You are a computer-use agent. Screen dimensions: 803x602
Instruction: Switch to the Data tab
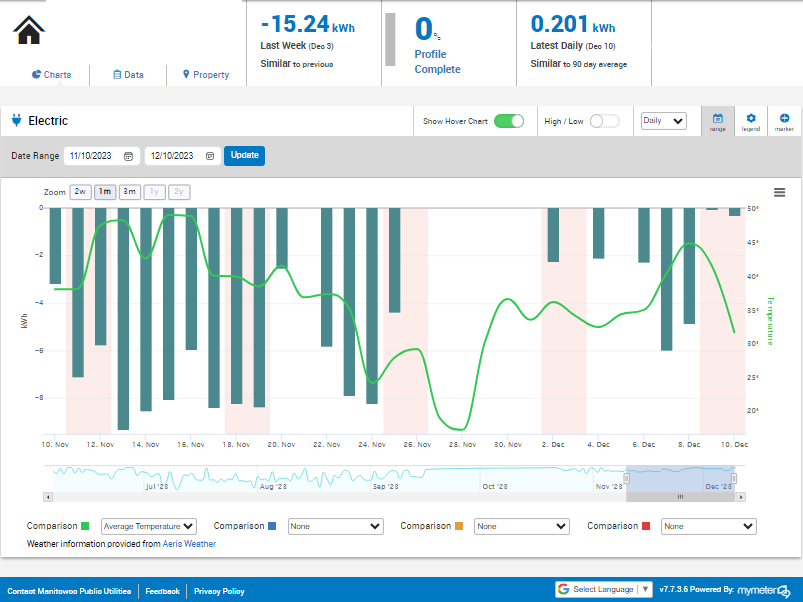pos(128,75)
